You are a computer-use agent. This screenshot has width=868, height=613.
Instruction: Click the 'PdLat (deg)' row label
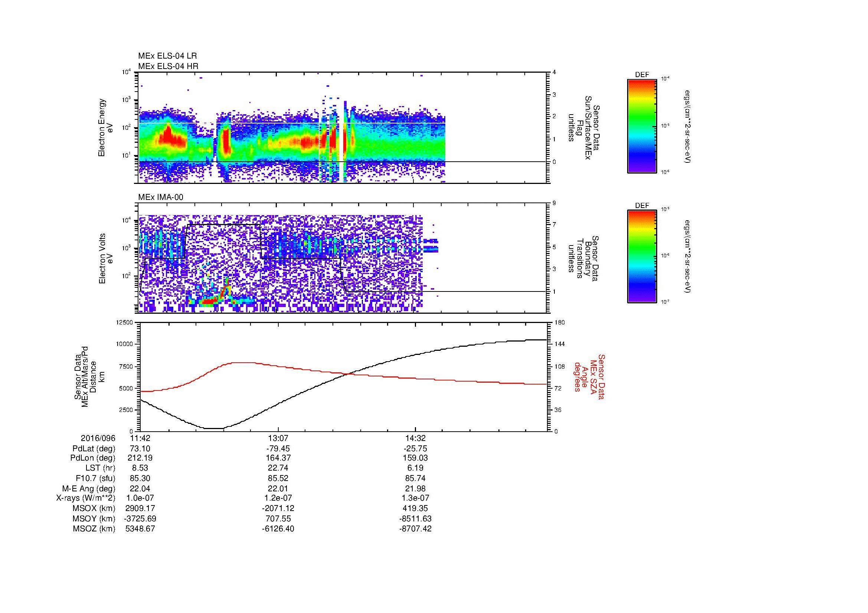[x=94, y=449]
